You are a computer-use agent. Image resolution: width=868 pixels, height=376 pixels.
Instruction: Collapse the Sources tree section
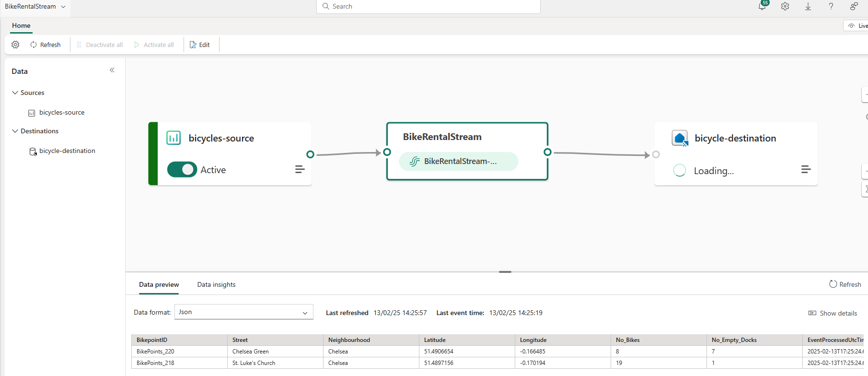15,93
